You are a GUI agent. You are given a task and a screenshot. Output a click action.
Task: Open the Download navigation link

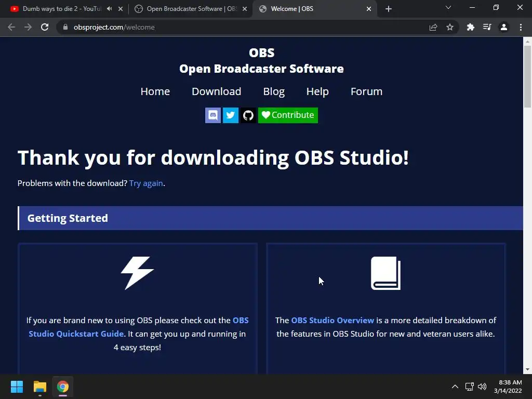coord(217,91)
